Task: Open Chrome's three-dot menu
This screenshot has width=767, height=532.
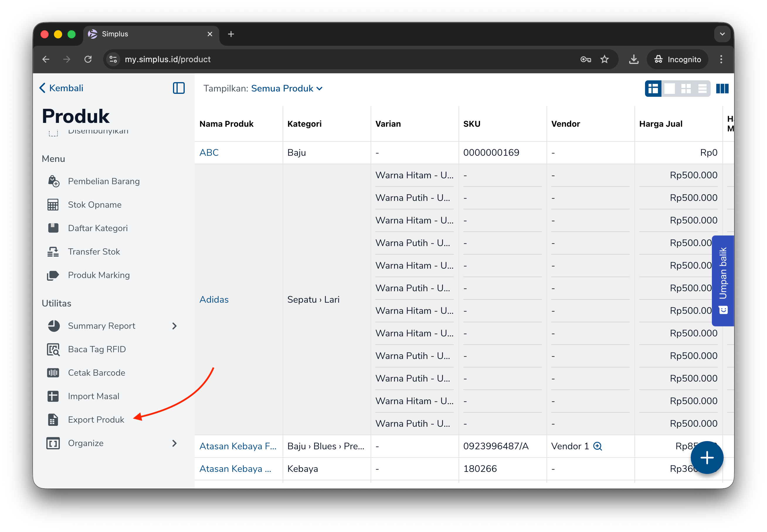Action: coord(721,59)
